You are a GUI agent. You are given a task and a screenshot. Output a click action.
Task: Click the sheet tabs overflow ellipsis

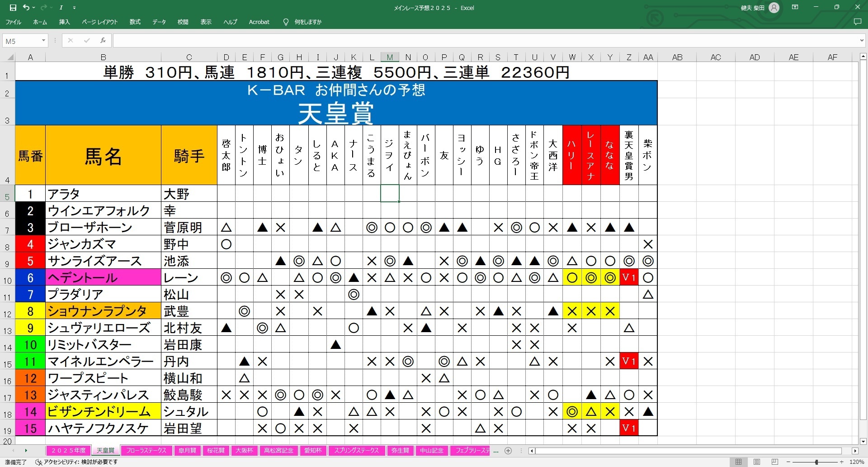tap(496, 451)
